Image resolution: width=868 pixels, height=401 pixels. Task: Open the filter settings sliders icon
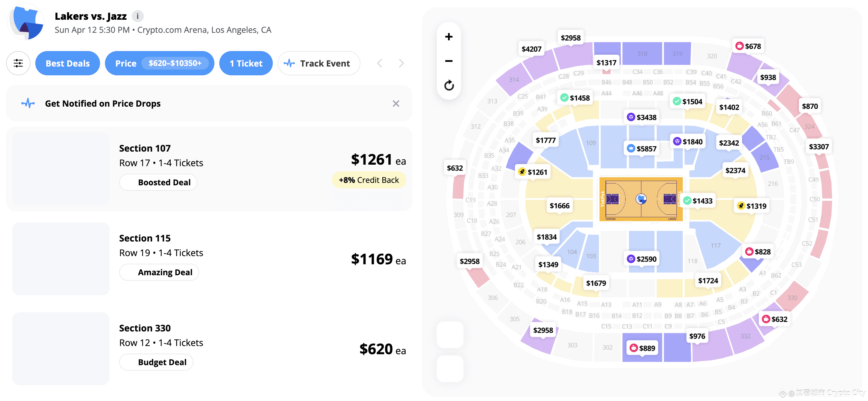(x=18, y=63)
